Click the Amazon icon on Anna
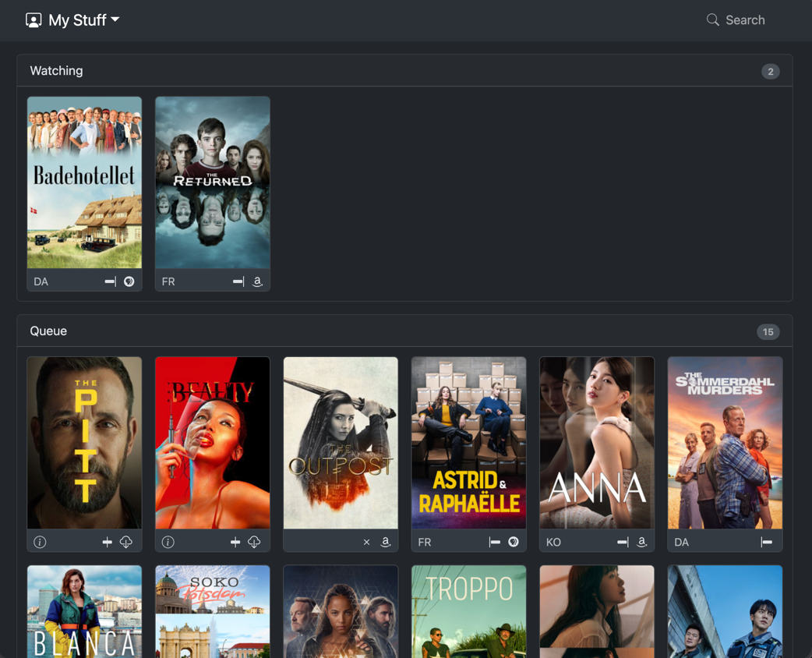 click(641, 542)
